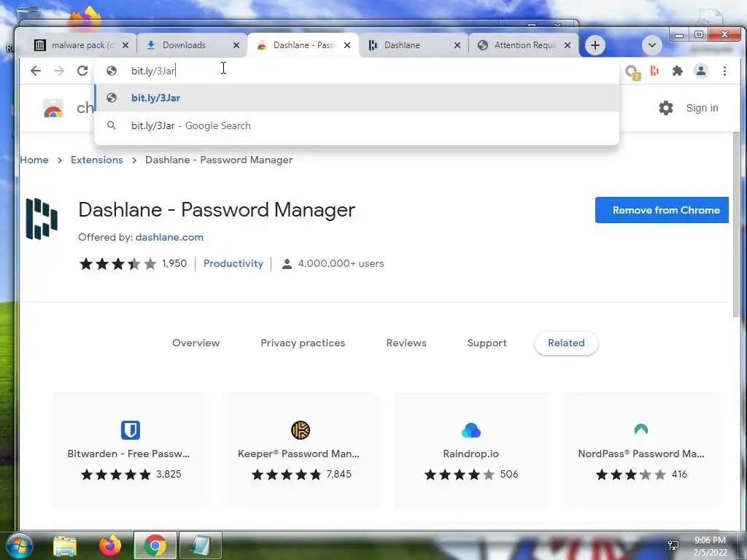Open the Chrome three-dot menu
Viewport: 747px width, 560px height.
pyautogui.click(x=724, y=71)
